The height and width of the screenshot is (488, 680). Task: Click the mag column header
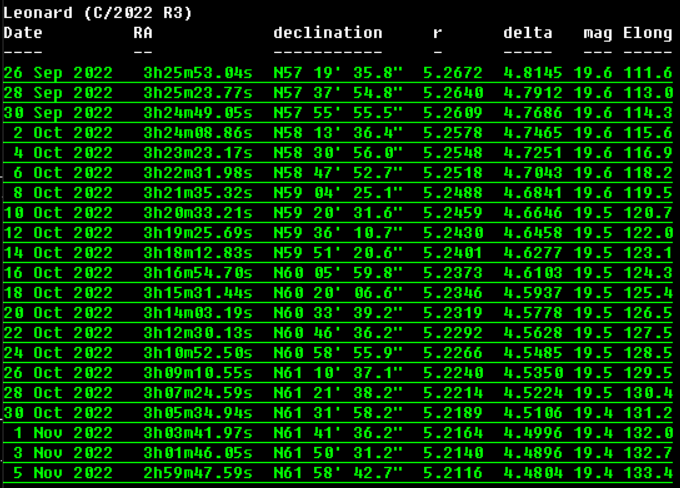598,33
